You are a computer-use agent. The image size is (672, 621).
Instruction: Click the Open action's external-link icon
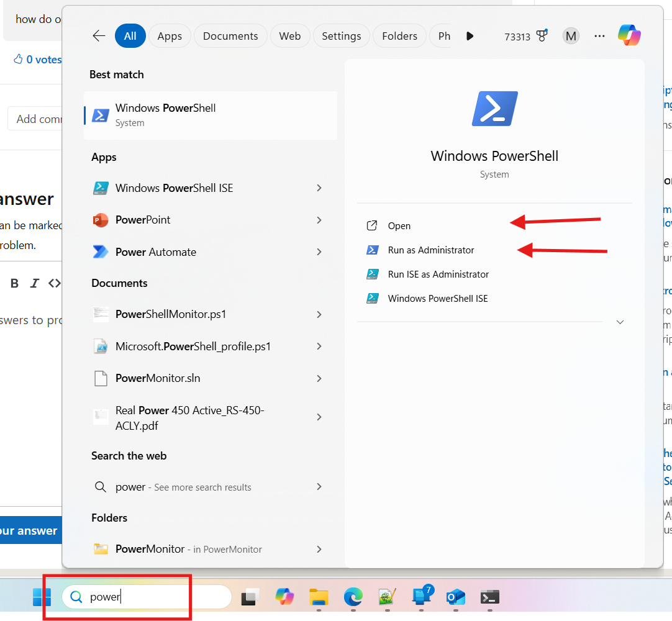(372, 225)
